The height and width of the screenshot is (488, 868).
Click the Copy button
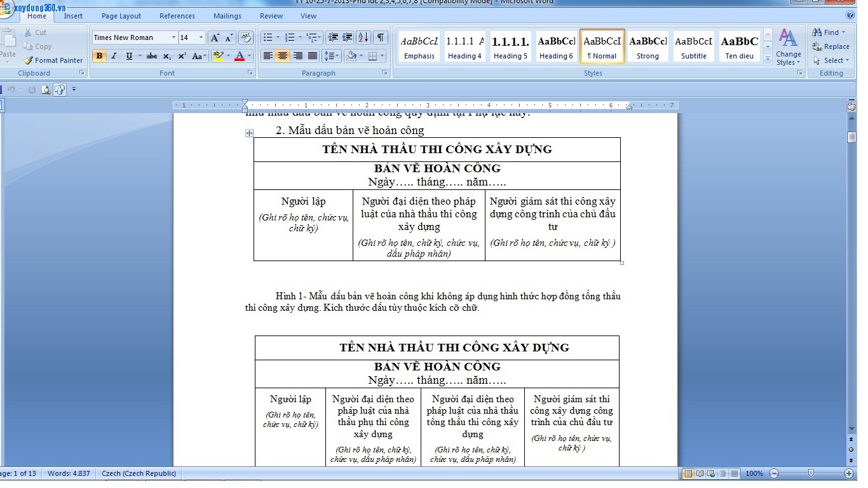pos(37,46)
